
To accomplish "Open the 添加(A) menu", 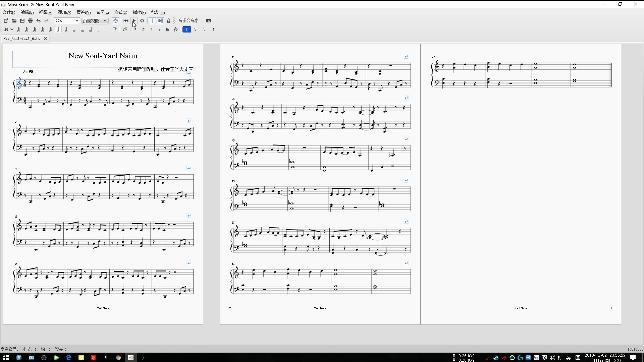I will point(64,12).
